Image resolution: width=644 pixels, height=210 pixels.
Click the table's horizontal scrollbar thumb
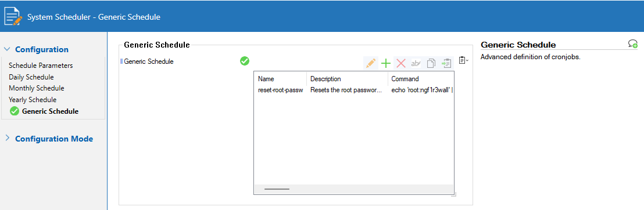[x=277, y=189]
